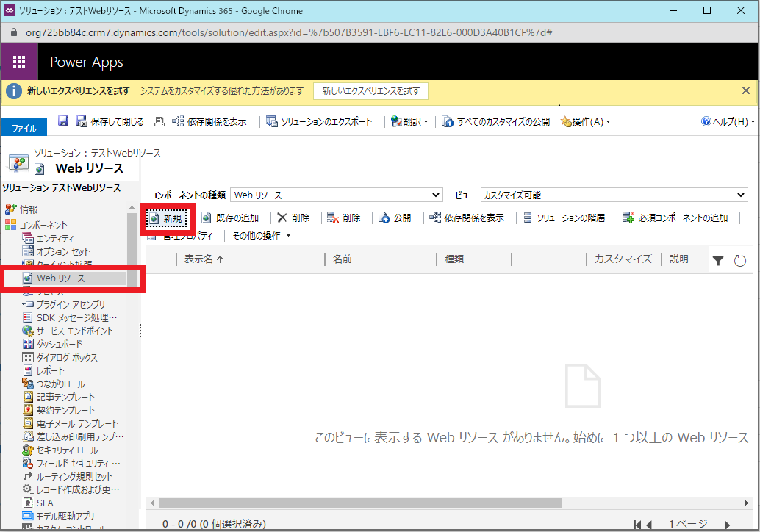Open the 翻訳 dropdown menu
Image resolution: width=760 pixels, height=532 pixels.
click(409, 122)
